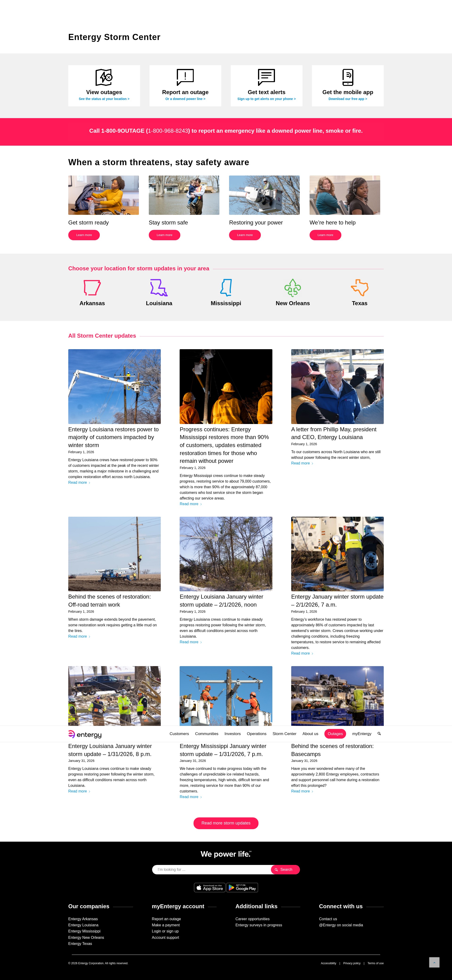452x980 pixels.
Task: Focus the I'm looking for search field
Action: [x=211, y=869]
